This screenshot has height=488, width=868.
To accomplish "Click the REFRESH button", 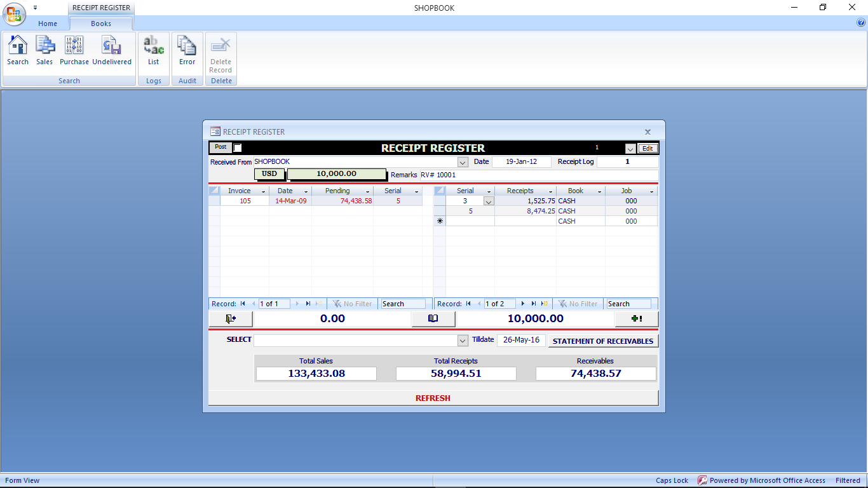I will (x=433, y=398).
